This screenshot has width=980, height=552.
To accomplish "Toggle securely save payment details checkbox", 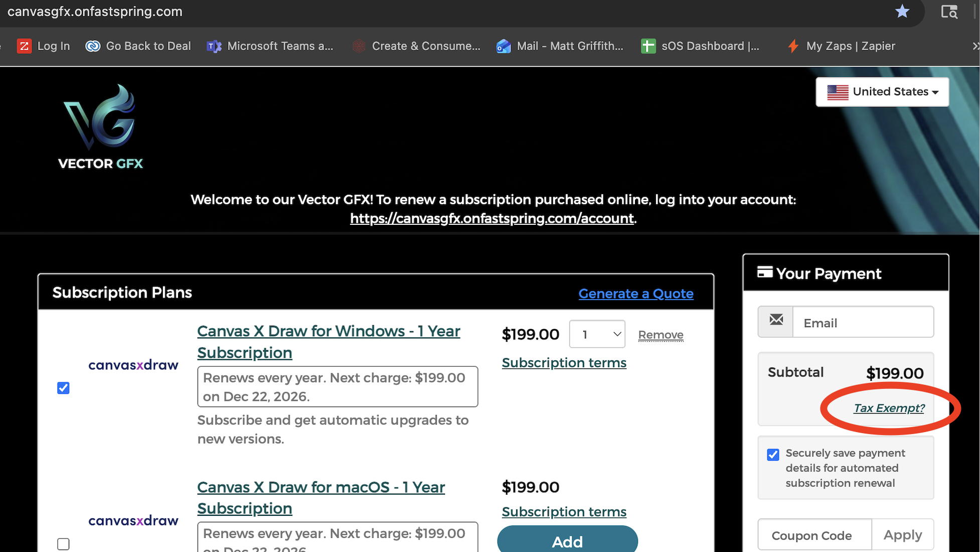I will [773, 455].
